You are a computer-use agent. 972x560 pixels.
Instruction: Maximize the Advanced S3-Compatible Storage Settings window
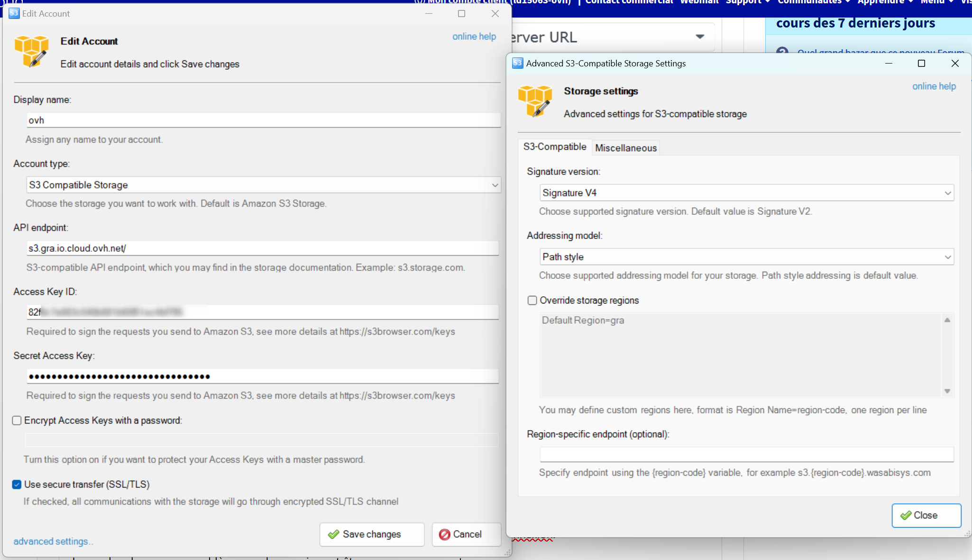(x=921, y=63)
